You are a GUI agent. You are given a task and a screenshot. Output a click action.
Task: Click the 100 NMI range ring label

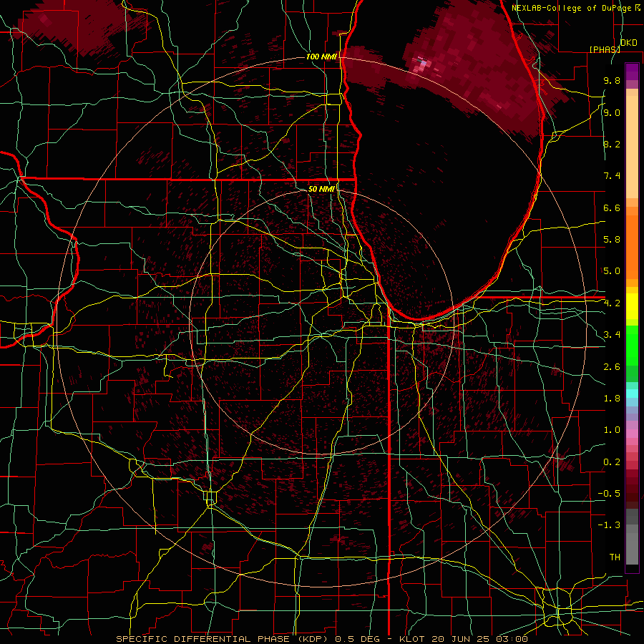pyautogui.click(x=321, y=57)
